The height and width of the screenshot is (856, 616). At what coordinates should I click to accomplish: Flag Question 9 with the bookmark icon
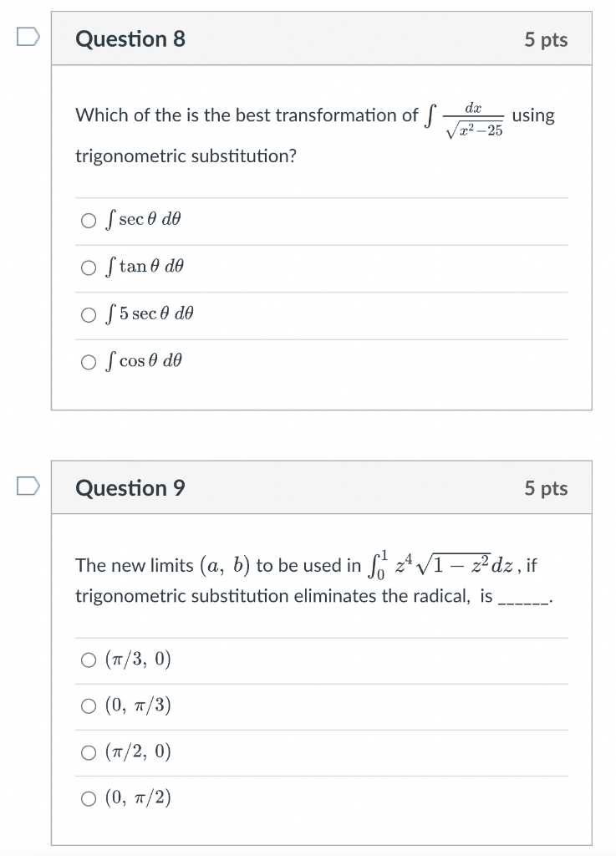tap(28, 485)
